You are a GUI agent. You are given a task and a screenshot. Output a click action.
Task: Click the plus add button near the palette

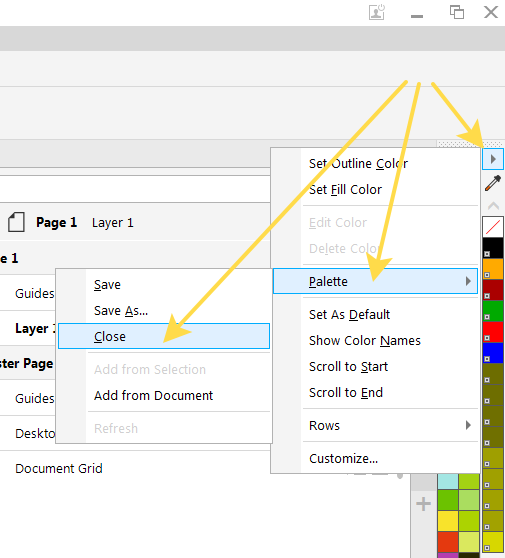(424, 504)
